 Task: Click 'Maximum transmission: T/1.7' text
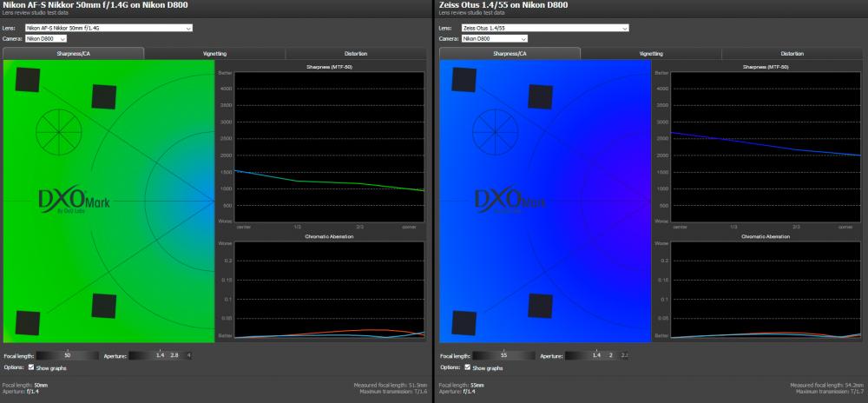click(x=829, y=392)
